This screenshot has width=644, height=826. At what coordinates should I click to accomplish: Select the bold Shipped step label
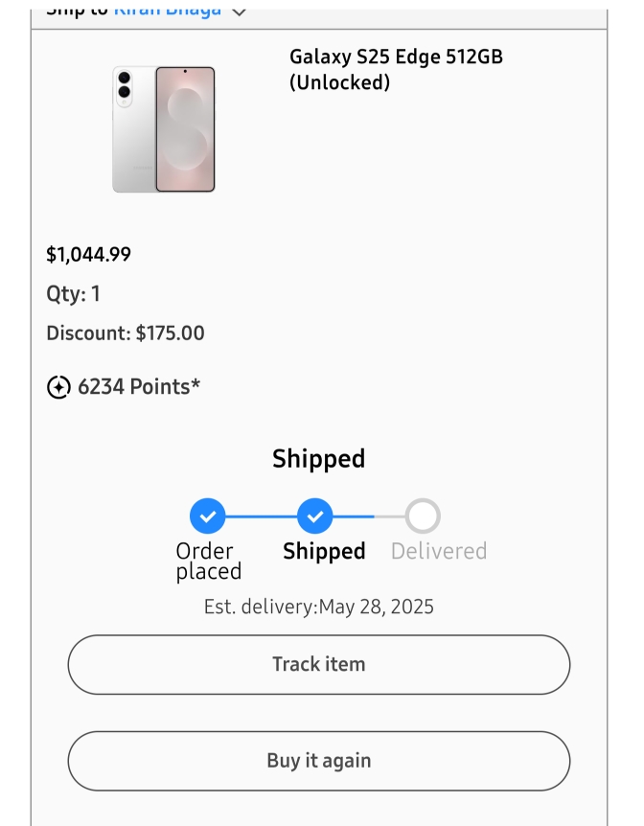pyautogui.click(x=324, y=551)
